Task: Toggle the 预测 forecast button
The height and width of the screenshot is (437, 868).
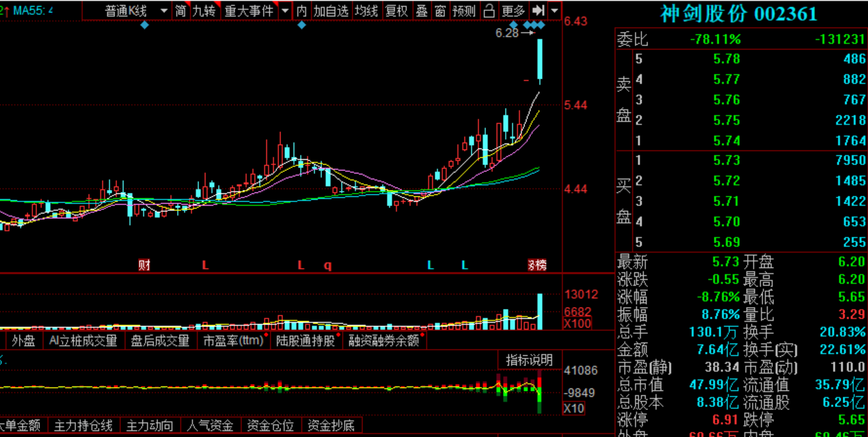Action: [465, 10]
